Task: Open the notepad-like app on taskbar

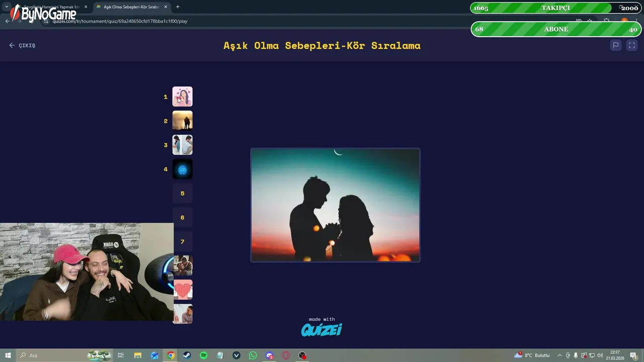Action: [x=220, y=355]
